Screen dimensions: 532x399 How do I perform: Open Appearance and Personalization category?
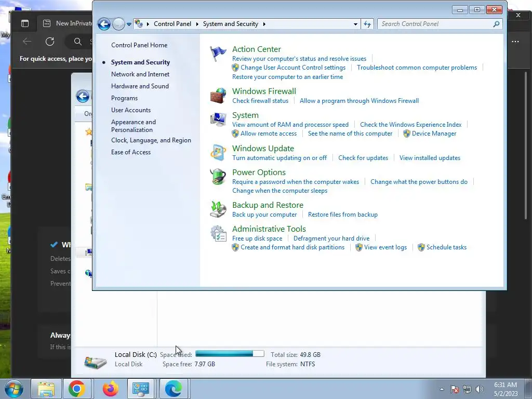(134, 126)
